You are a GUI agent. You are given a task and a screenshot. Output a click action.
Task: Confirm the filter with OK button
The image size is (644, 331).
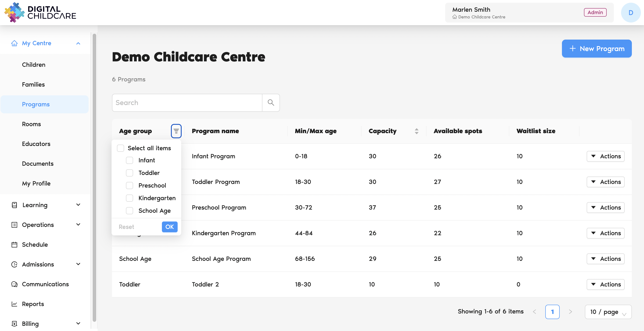[170, 227]
